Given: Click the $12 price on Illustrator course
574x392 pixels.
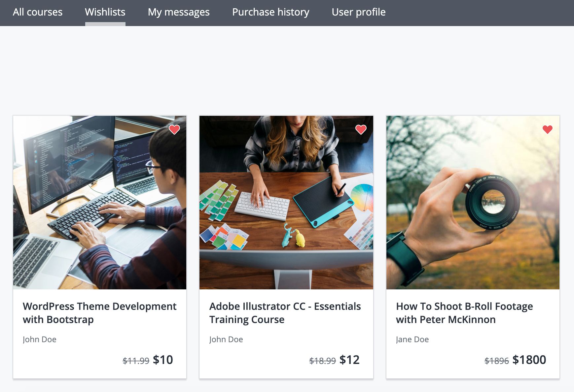Looking at the screenshot, I should click(x=349, y=360).
